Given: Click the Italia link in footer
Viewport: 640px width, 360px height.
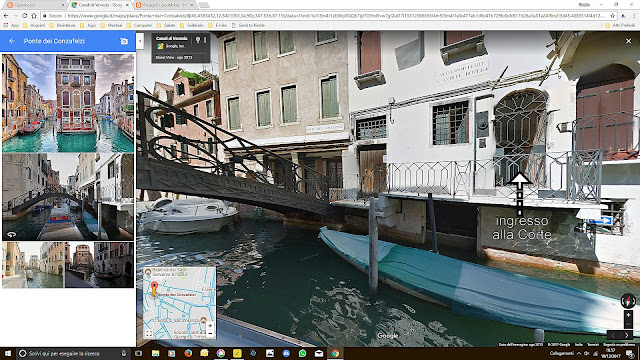Looking at the screenshot, I should (x=579, y=345).
